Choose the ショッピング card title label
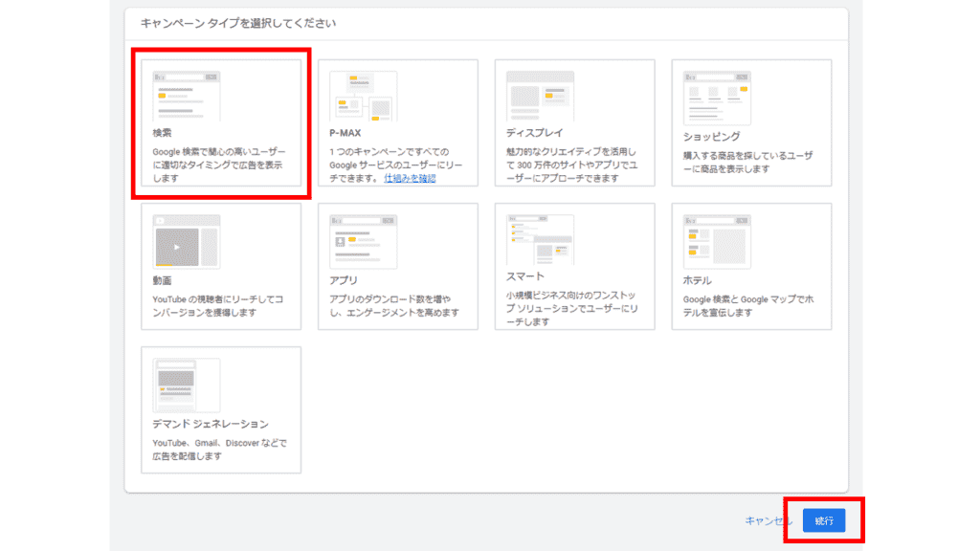Image resolution: width=980 pixels, height=551 pixels. coord(711,136)
